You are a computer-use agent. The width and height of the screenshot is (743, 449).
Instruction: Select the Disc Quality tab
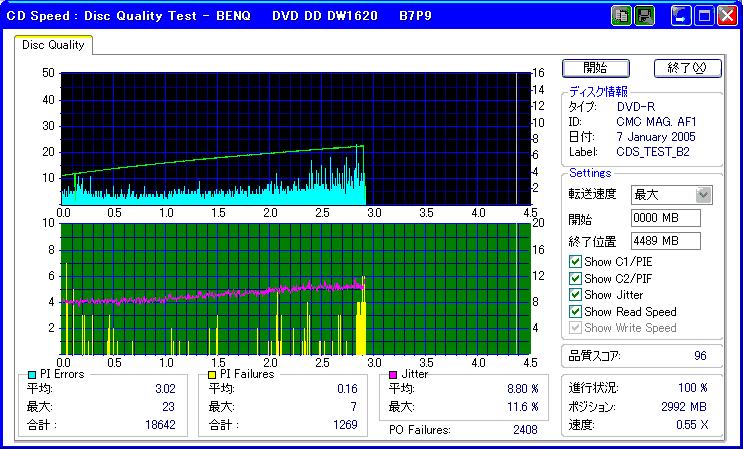pos(53,45)
